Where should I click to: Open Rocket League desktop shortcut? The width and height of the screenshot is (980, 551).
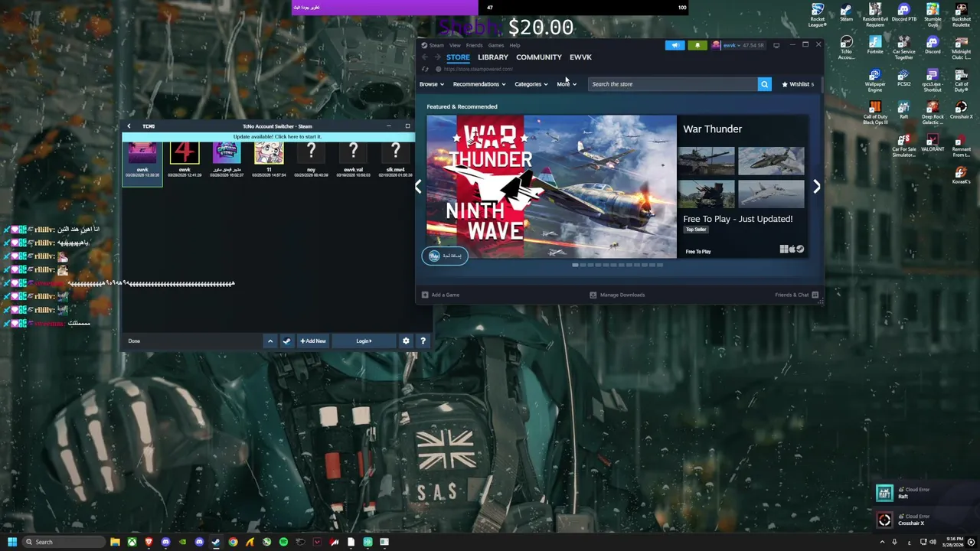(x=818, y=15)
